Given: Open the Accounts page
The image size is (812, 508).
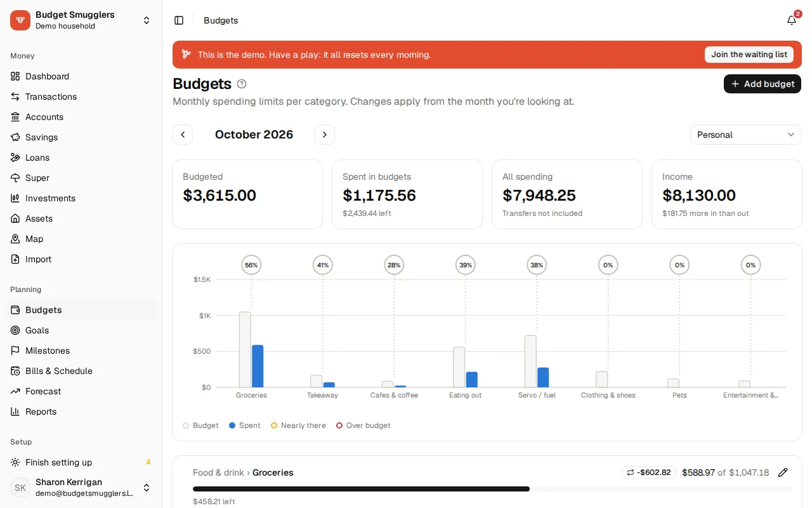Looking at the screenshot, I should [81, 117].
